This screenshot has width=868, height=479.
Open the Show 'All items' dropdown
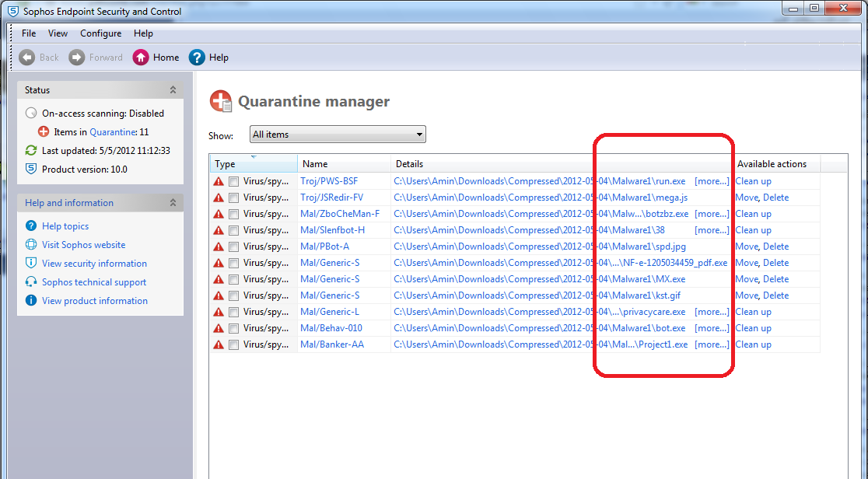pyautogui.click(x=338, y=134)
